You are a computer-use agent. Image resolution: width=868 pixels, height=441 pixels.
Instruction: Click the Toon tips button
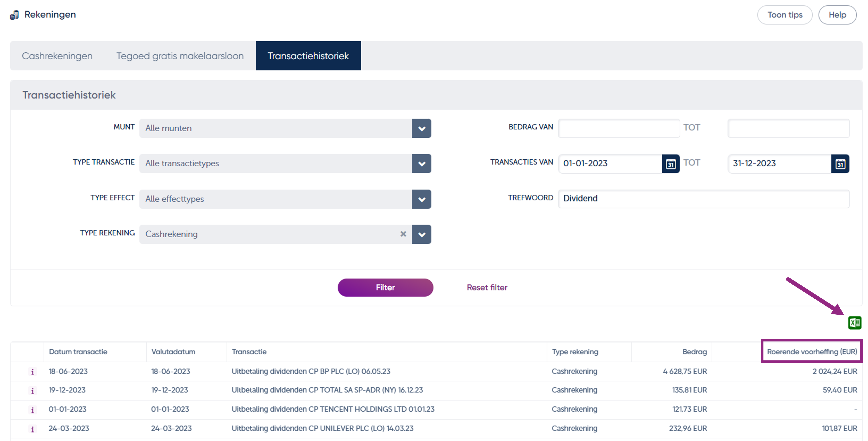click(x=785, y=15)
